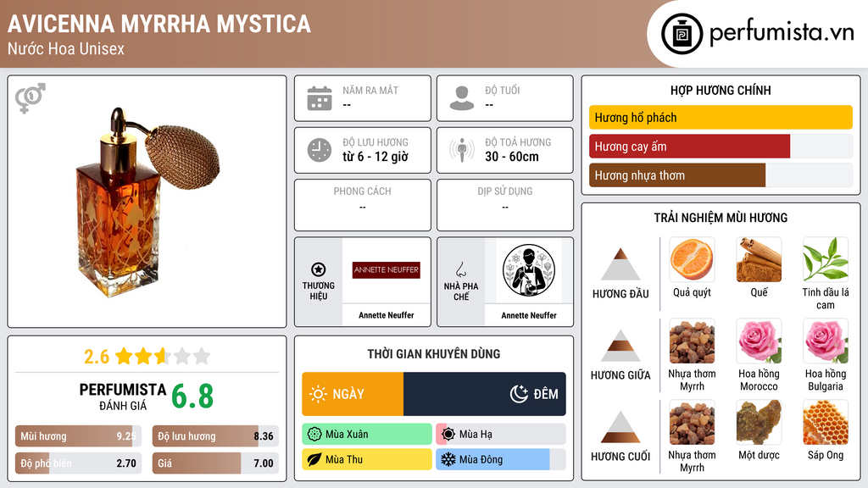Click the 30 - 60cm value
Screen dimensions: 868x488
point(512,157)
